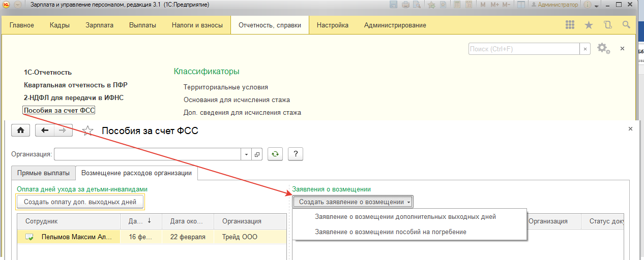The height and width of the screenshot is (260, 644).
Task: Open the history scroll icon
Action: 607,25
